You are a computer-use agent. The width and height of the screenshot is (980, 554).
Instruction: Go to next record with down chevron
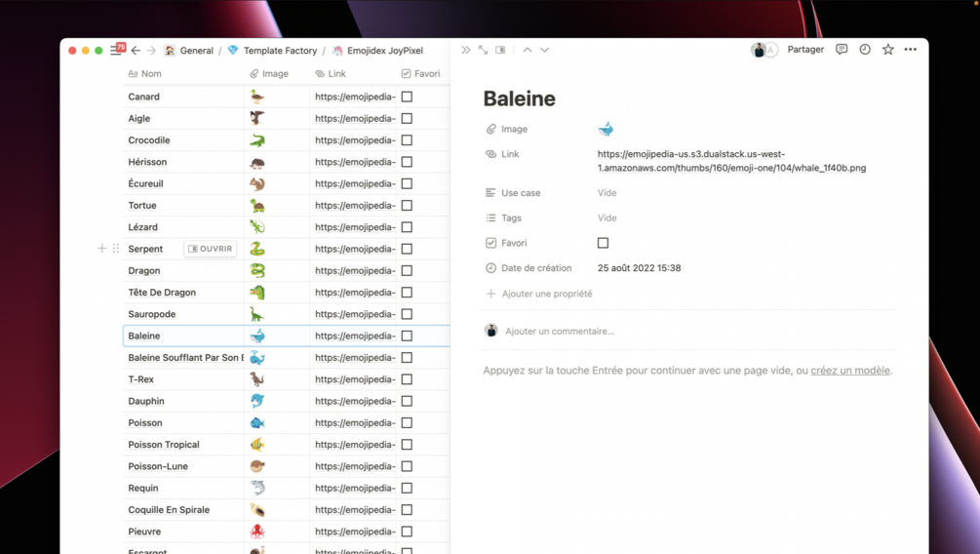[545, 50]
